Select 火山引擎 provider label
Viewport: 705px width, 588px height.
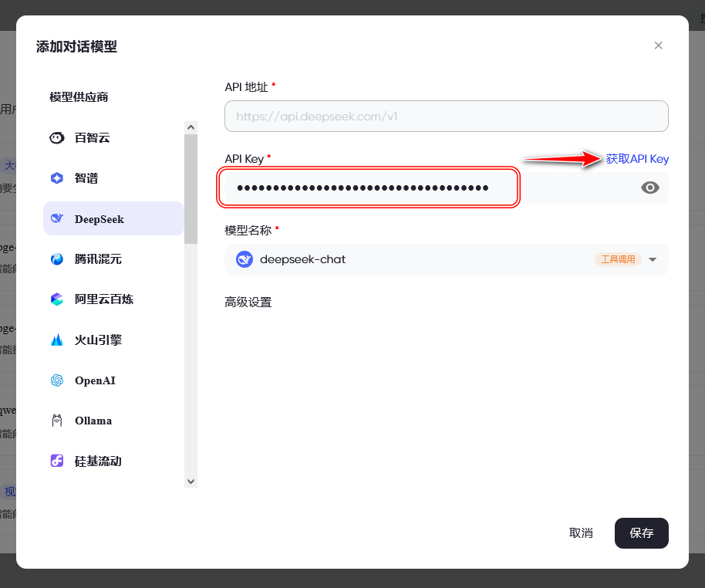point(98,340)
